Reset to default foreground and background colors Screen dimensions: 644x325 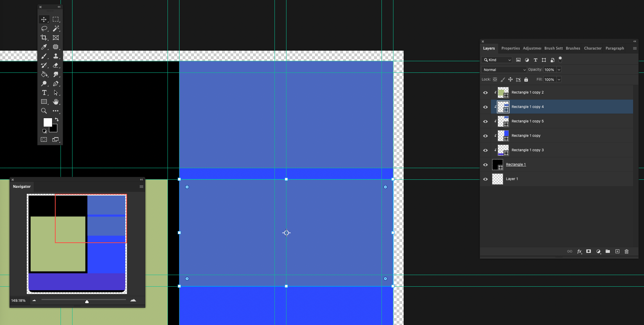(45, 131)
